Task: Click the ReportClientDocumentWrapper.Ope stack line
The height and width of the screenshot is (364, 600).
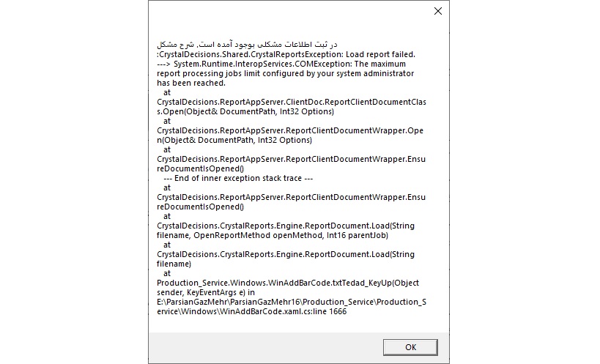Action: (x=290, y=130)
